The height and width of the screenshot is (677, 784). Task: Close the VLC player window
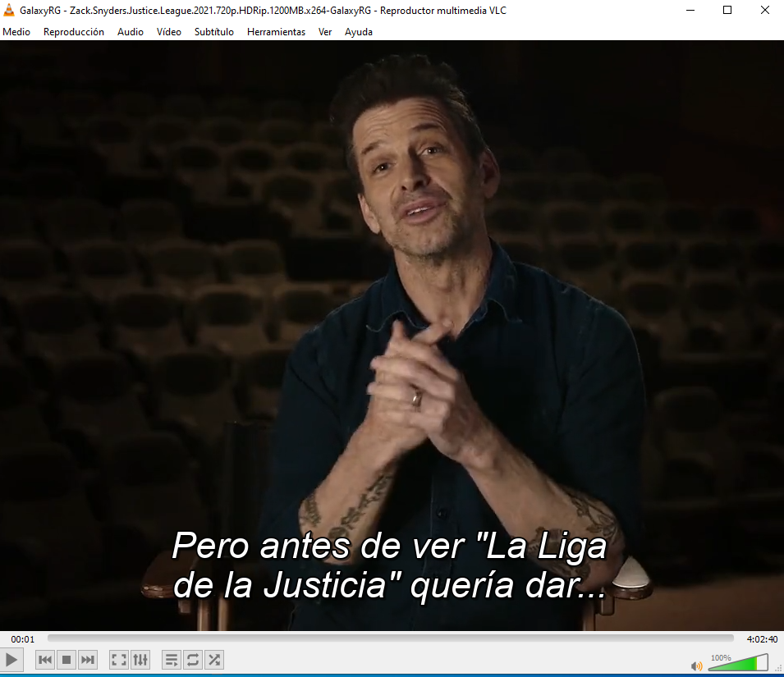(765, 10)
